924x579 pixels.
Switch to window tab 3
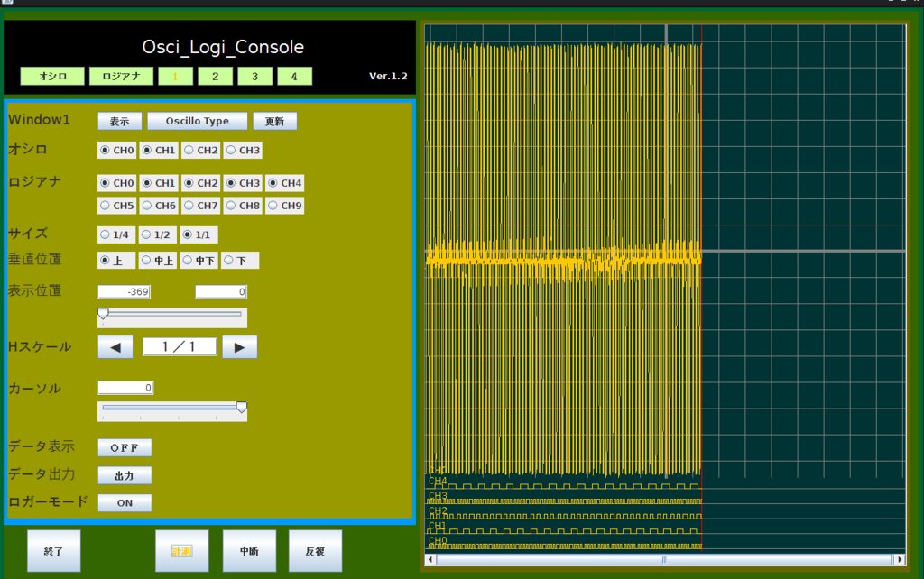(x=255, y=76)
